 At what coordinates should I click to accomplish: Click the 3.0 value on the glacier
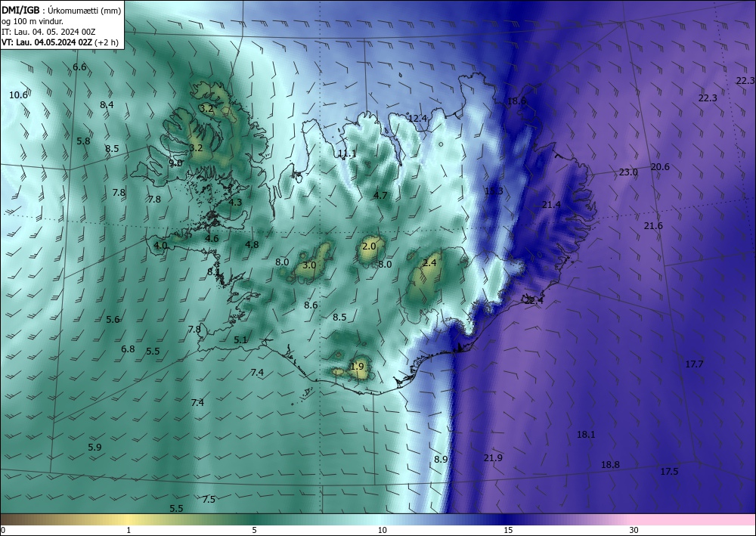pos(309,265)
